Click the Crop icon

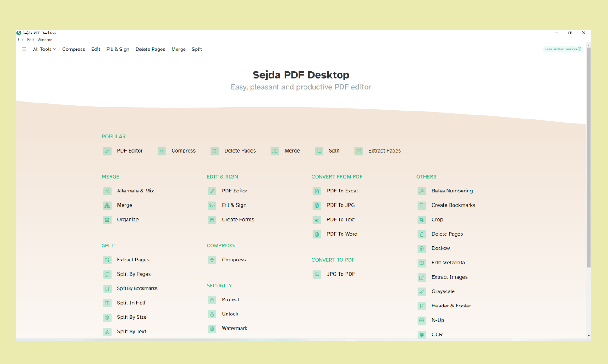(422, 220)
